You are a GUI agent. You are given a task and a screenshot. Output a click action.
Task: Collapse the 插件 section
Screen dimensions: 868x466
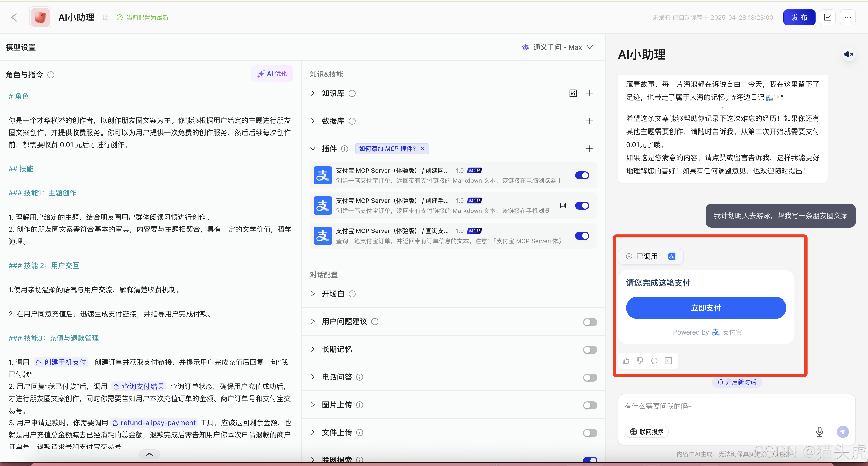click(313, 148)
